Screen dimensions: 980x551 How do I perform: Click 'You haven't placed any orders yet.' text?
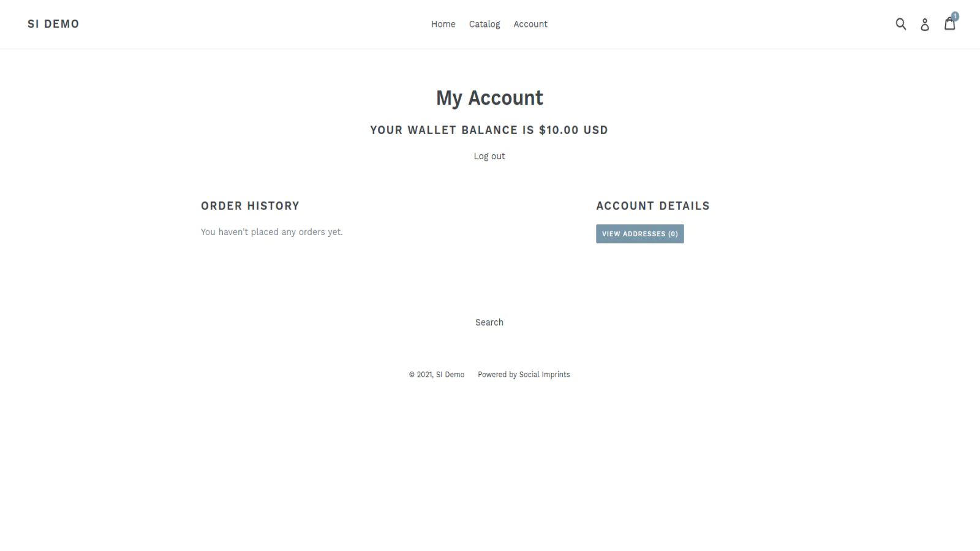(x=272, y=232)
